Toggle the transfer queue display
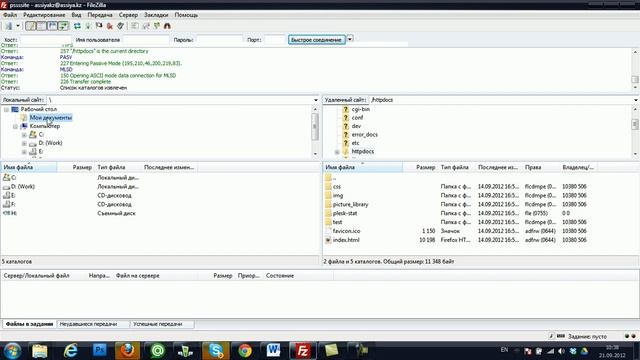Viewport: 640px width, 360px height. [63, 26]
